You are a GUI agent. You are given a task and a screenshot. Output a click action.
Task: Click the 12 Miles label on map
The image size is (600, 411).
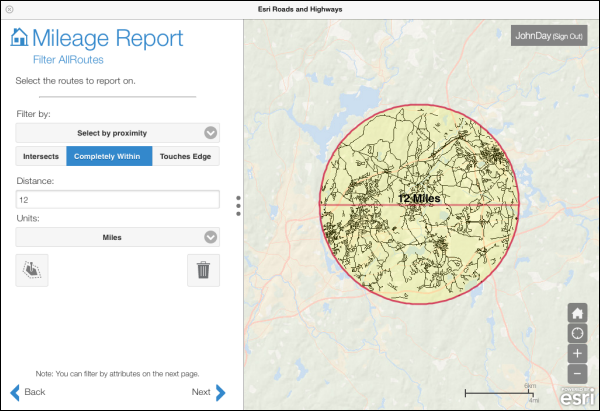[x=420, y=199]
